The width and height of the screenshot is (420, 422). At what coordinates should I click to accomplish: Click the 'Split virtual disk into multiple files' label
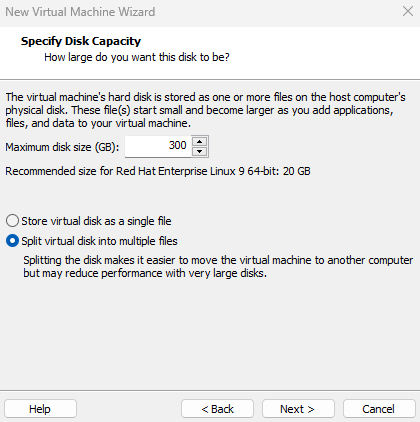(x=99, y=241)
